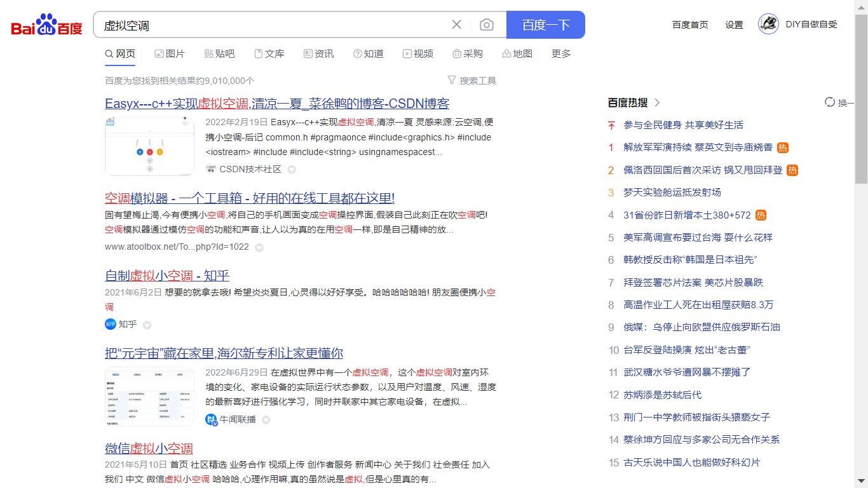
Task: Click the page vertical scrollbar thumb
Action: [x=861, y=98]
